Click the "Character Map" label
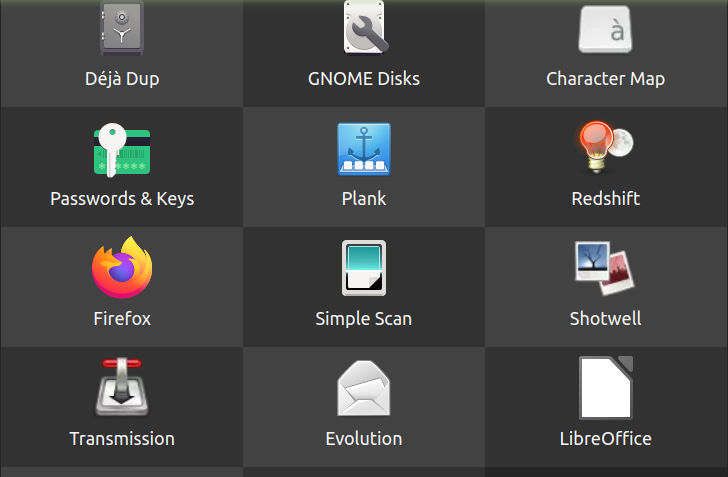This screenshot has width=728, height=477. [x=605, y=79]
